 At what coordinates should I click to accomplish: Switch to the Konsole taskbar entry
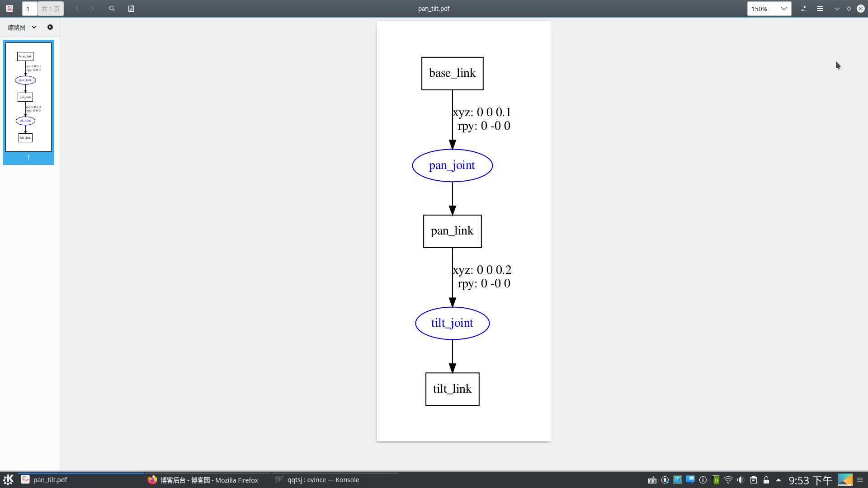click(x=335, y=480)
